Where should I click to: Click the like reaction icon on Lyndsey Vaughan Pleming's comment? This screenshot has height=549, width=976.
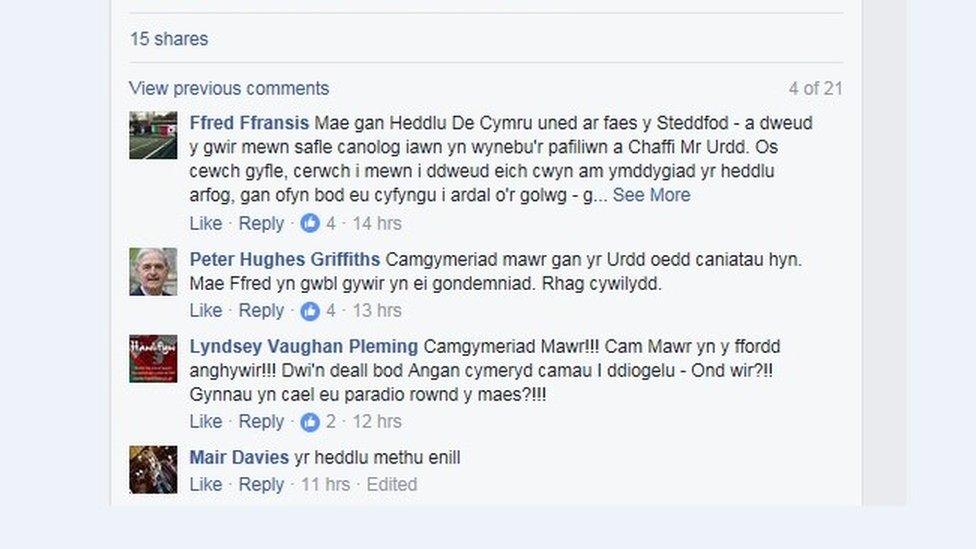pos(310,422)
